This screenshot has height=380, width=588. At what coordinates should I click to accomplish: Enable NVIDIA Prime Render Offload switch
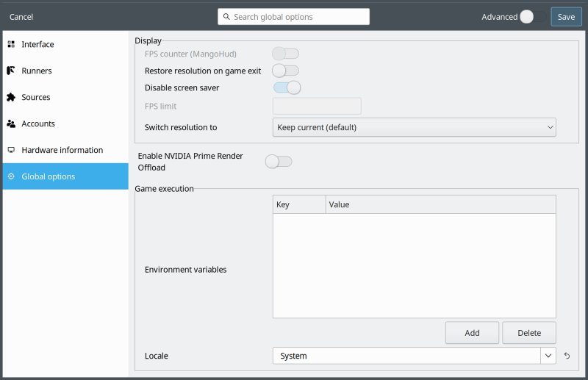pos(279,162)
